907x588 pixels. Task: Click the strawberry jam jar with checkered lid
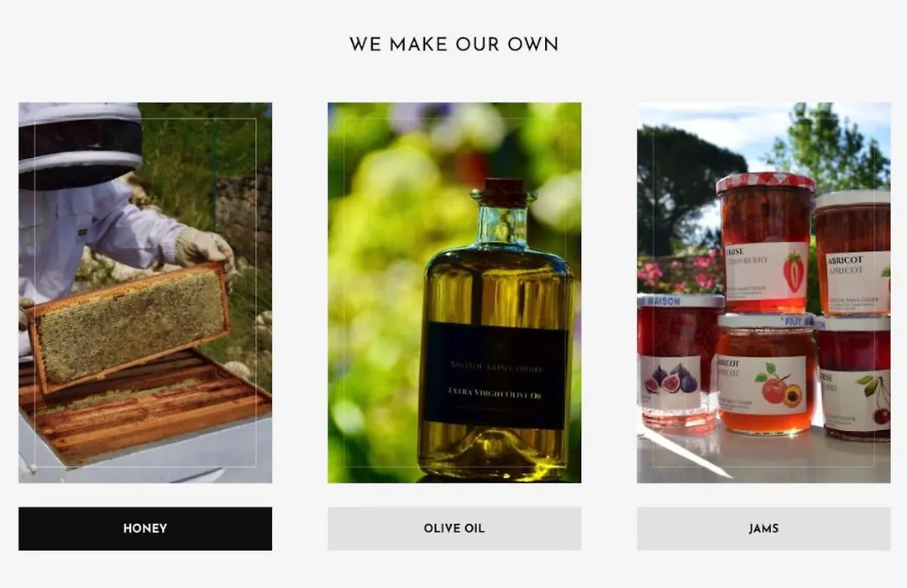[x=765, y=243]
